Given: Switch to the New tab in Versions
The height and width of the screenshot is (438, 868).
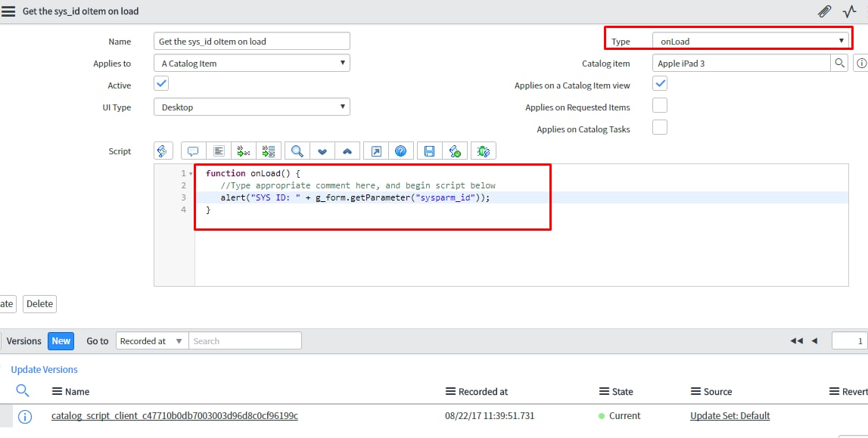Looking at the screenshot, I should coord(61,340).
